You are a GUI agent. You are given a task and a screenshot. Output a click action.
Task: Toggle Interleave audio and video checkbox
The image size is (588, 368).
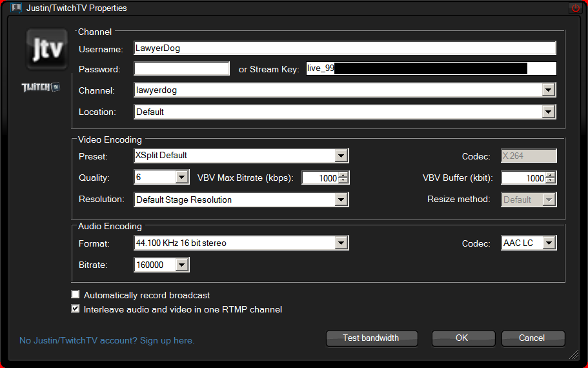pos(76,309)
